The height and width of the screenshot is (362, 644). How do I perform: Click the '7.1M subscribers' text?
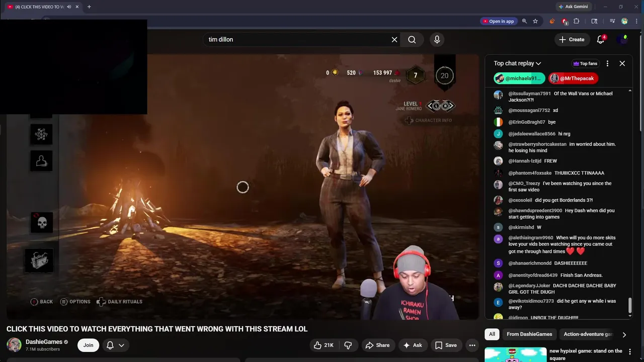click(43, 349)
